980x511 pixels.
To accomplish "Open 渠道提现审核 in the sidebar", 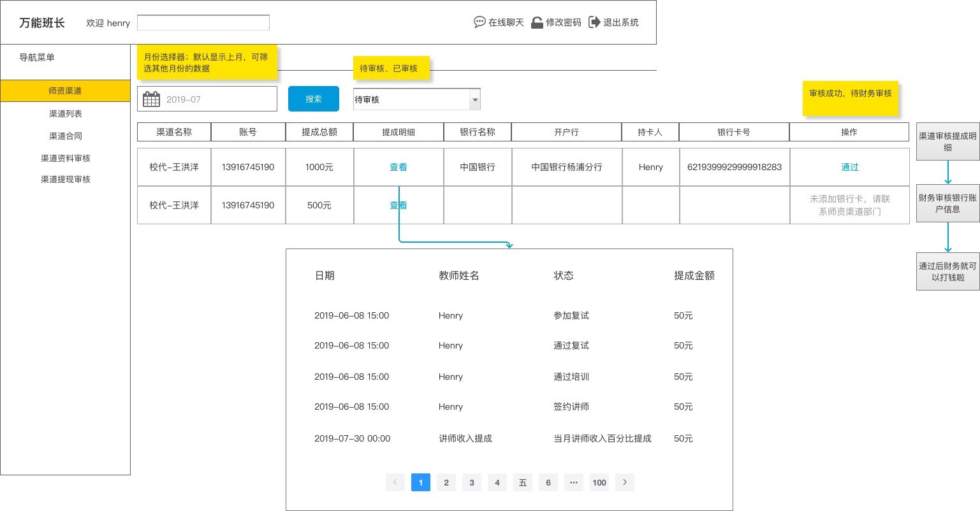I will [x=65, y=180].
